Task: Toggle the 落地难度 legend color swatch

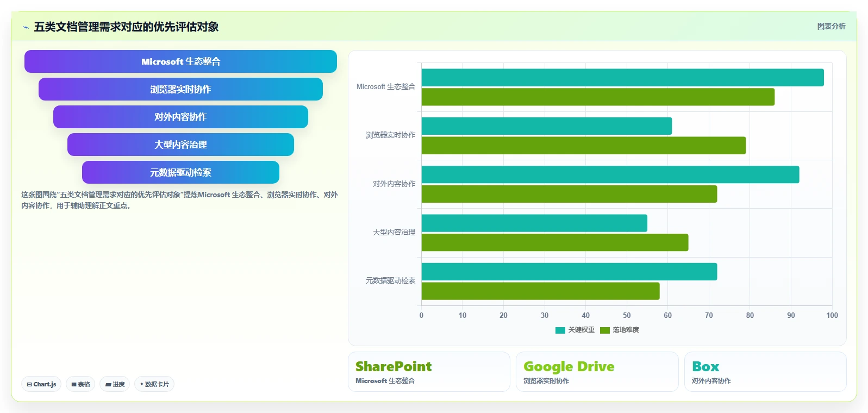Action: tap(605, 330)
